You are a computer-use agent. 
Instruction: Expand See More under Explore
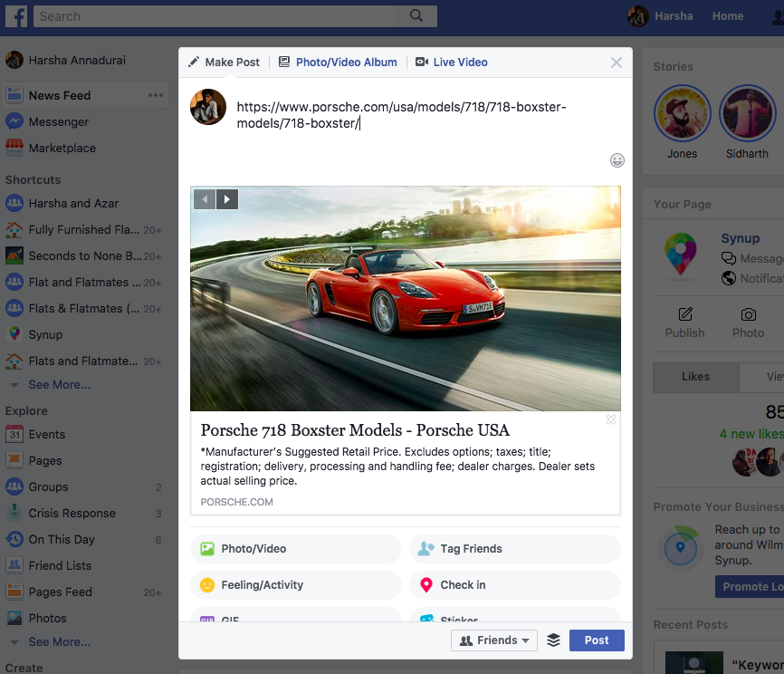(59, 641)
